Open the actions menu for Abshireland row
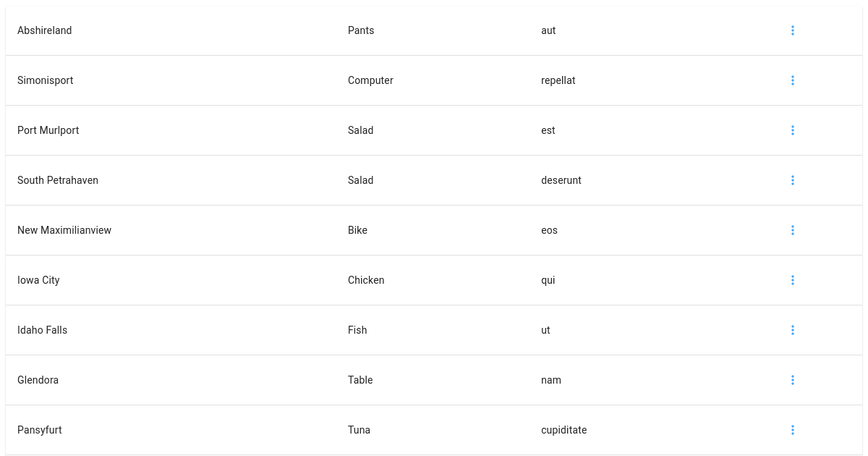Viewport: 868px width, 456px height. [x=793, y=30]
